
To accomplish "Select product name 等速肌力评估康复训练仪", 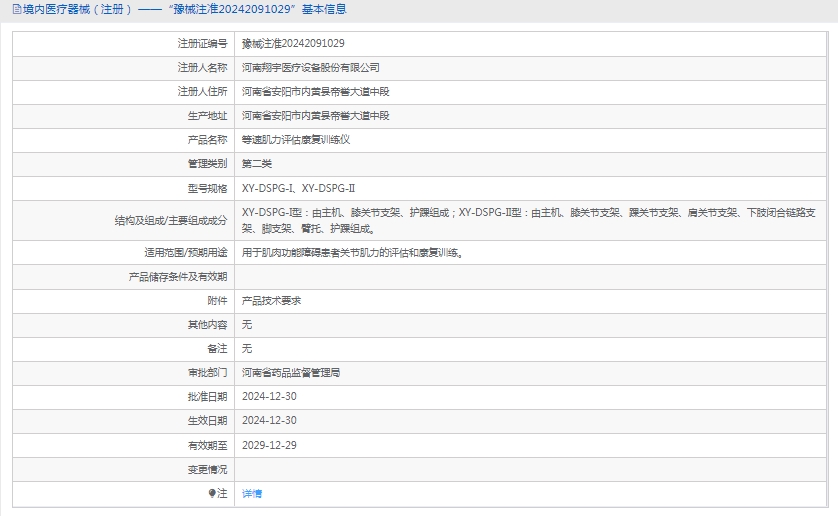I will point(296,140).
